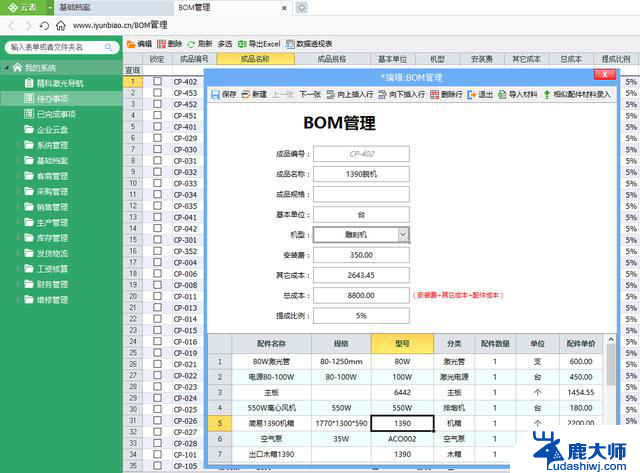Collapse the 我的系统 tree root
The image size is (640, 473).
click(x=7, y=67)
